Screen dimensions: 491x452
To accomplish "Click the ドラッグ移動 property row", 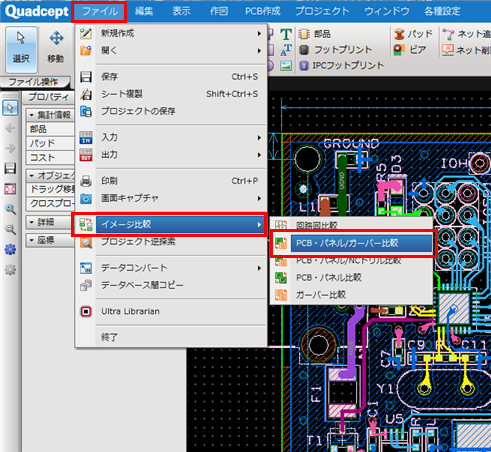I will pos(50,189).
